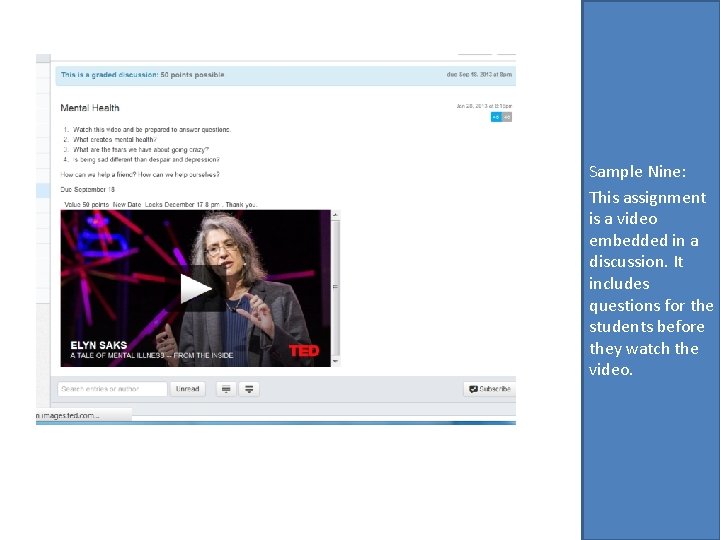Screen dimensions: 720x540
Task: Filter by Unread replies
Action: pos(187,389)
